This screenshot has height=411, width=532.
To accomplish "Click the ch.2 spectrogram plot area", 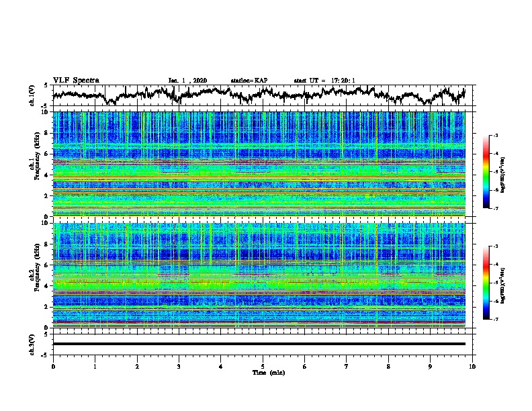I will tap(259, 275).
